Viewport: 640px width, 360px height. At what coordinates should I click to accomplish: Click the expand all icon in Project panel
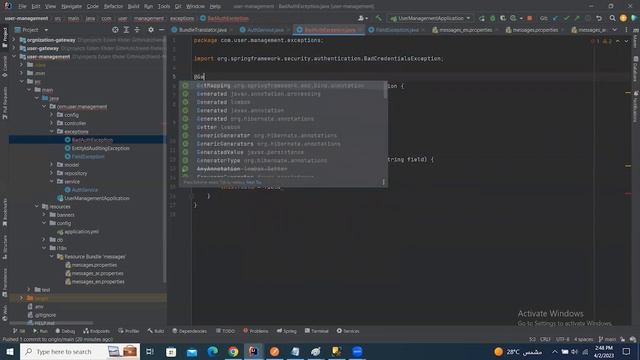point(126,30)
